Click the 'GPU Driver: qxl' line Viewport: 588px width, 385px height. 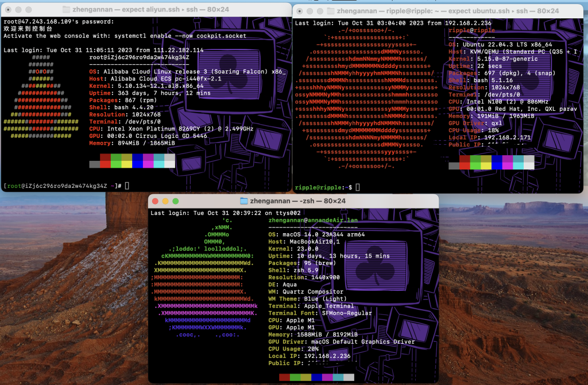pyautogui.click(x=475, y=123)
